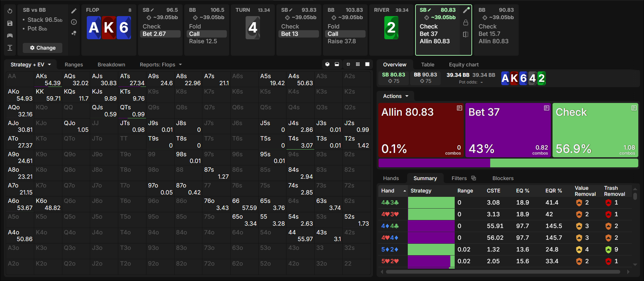Open the Allin 80.83 action card detail icon
644x281 pixels.
click(x=459, y=108)
